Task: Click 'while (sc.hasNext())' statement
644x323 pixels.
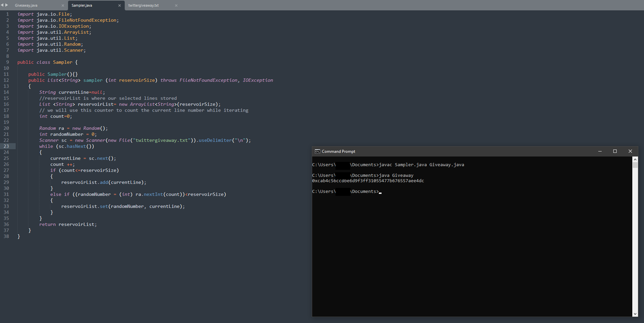Action: [67, 146]
